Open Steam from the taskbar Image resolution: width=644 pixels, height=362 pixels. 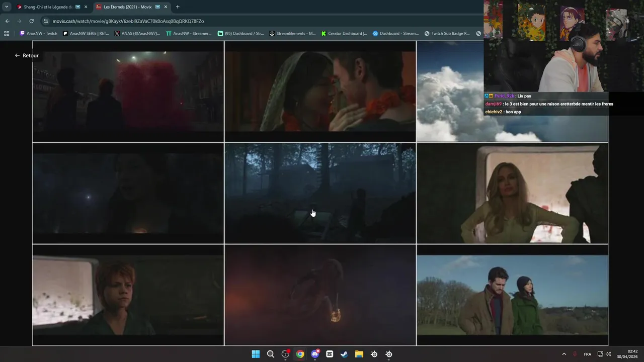coord(344,354)
